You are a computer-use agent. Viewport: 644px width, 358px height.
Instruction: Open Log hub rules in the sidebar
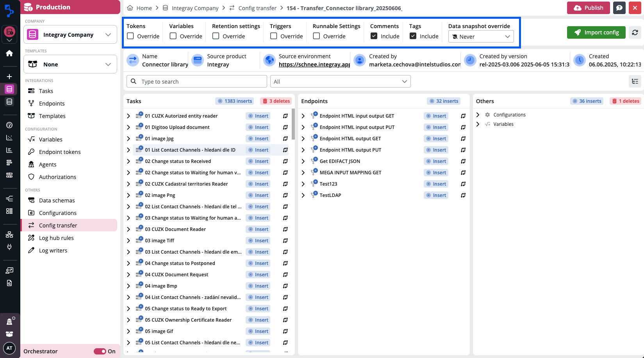56,238
